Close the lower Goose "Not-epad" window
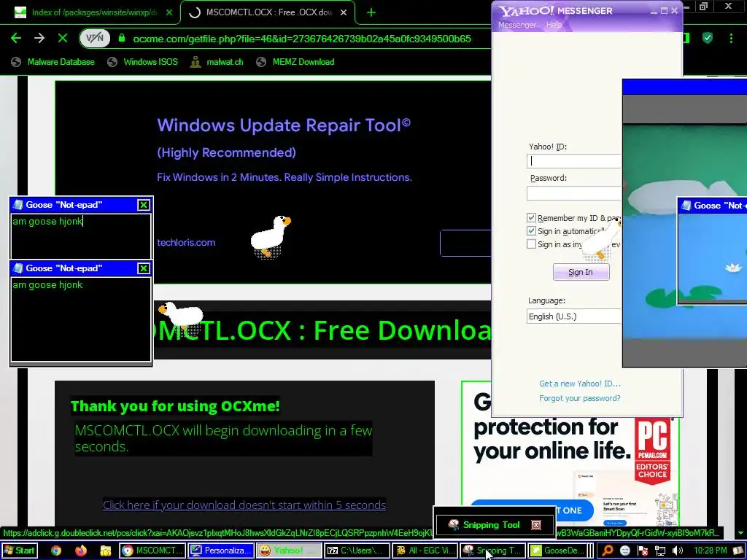The image size is (747, 560). 144,268
